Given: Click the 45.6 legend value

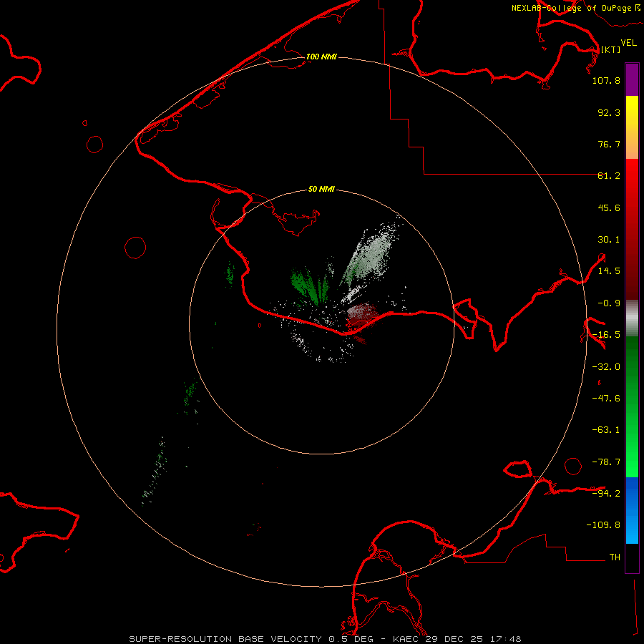Looking at the screenshot, I should (x=609, y=208).
